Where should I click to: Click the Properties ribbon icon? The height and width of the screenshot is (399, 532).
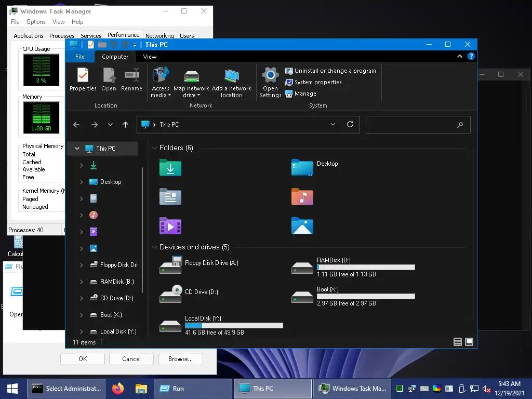[x=83, y=79]
